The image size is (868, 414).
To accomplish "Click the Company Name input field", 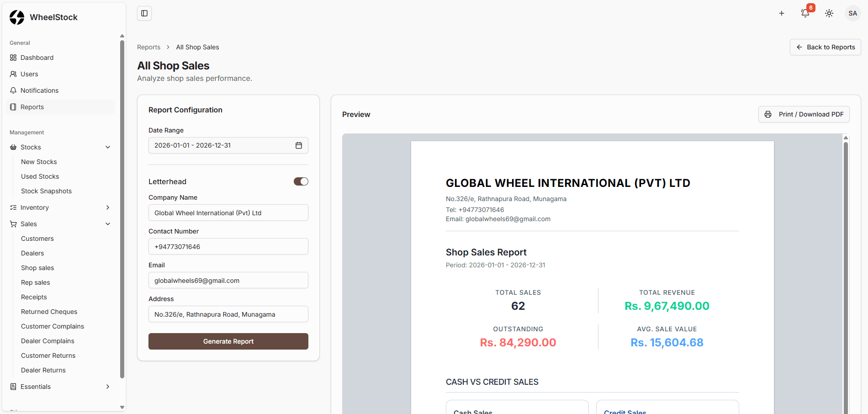I will point(228,212).
